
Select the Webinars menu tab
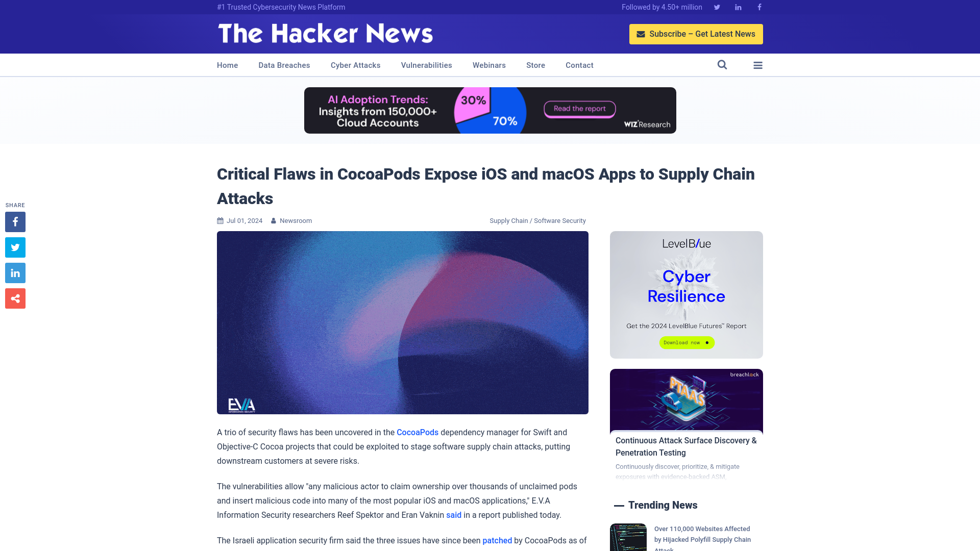pos(488,65)
